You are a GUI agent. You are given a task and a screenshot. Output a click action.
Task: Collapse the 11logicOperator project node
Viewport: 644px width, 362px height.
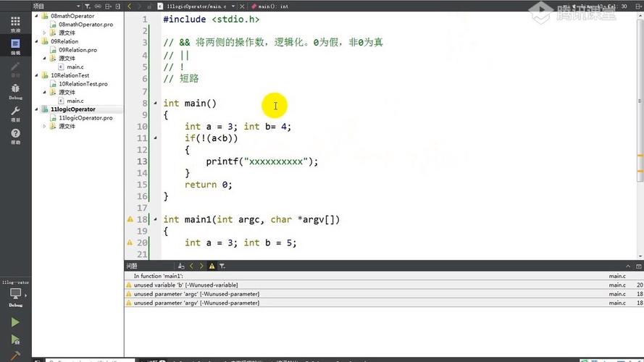pos(36,109)
